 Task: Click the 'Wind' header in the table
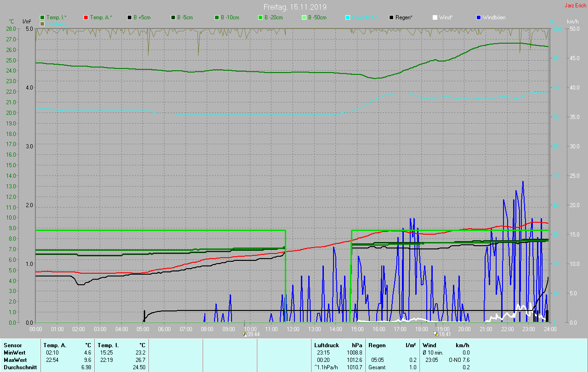(430, 345)
